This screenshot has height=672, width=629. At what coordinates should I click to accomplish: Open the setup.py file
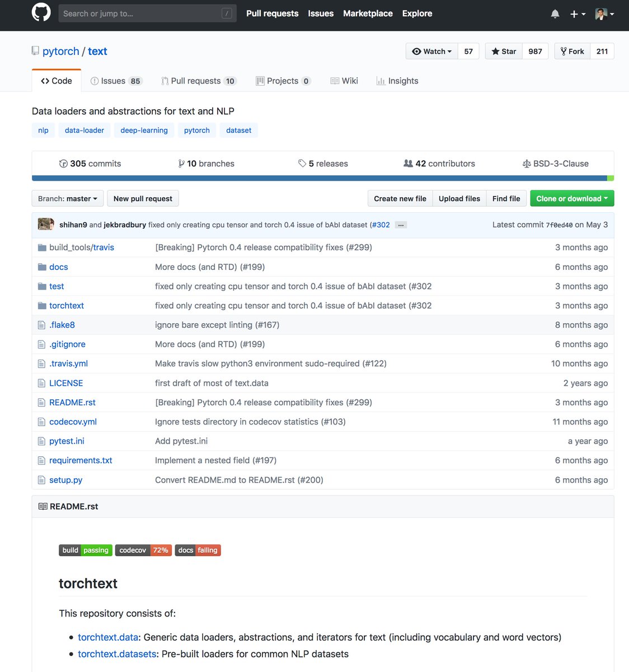(x=65, y=480)
